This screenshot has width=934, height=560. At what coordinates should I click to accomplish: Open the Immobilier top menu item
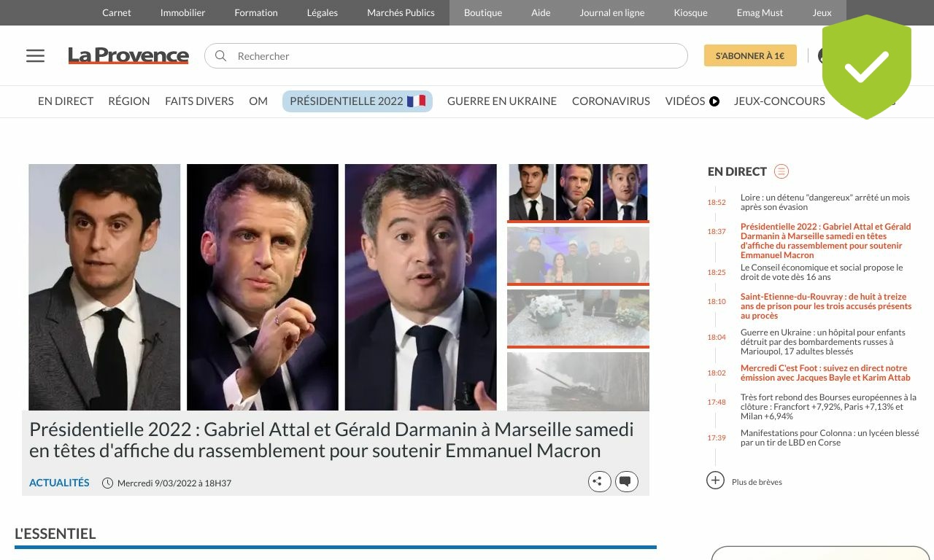(x=182, y=12)
